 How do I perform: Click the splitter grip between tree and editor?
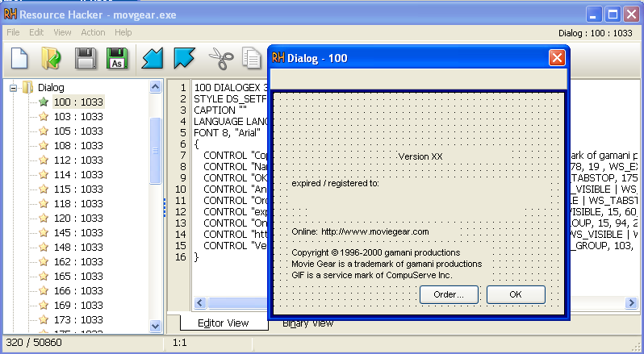(x=165, y=207)
